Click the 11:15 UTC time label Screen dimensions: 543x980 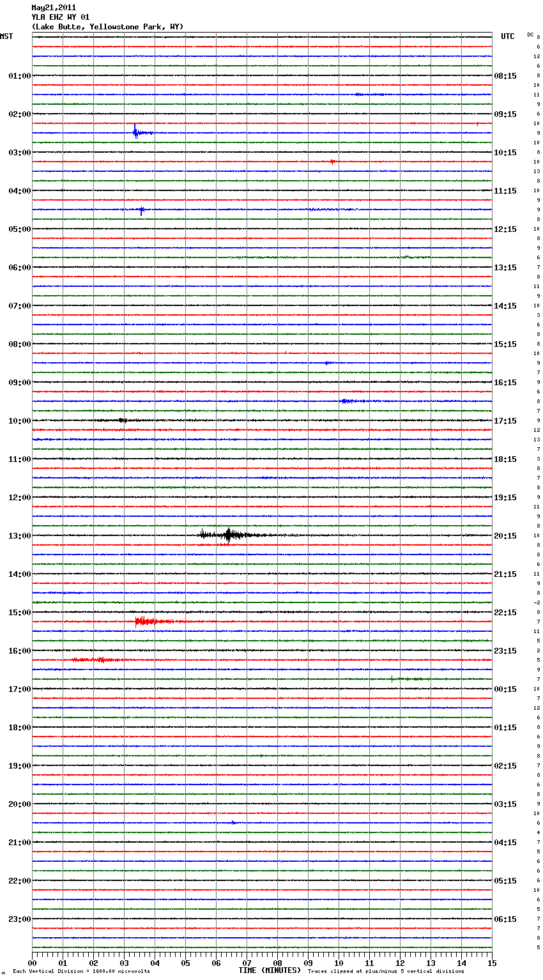point(505,191)
